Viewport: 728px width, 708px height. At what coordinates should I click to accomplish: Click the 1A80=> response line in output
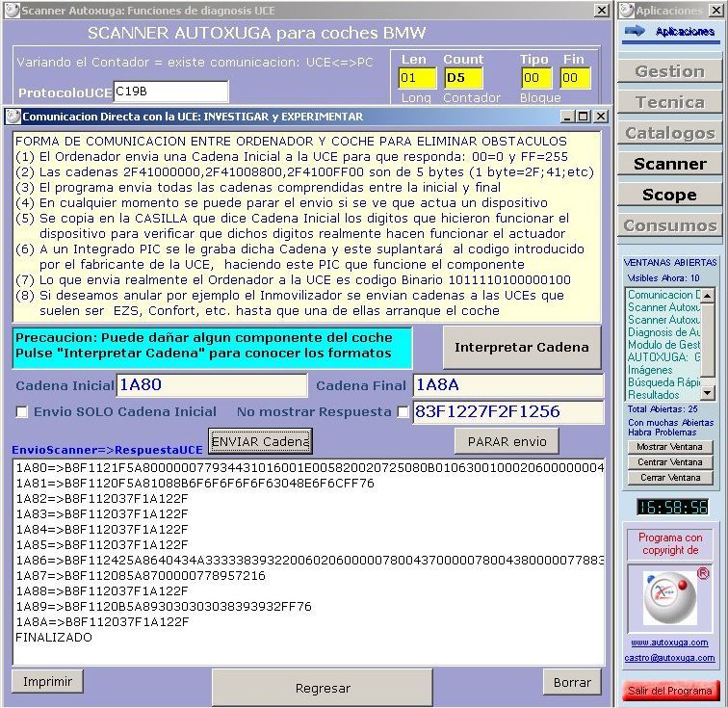pyautogui.click(x=309, y=468)
